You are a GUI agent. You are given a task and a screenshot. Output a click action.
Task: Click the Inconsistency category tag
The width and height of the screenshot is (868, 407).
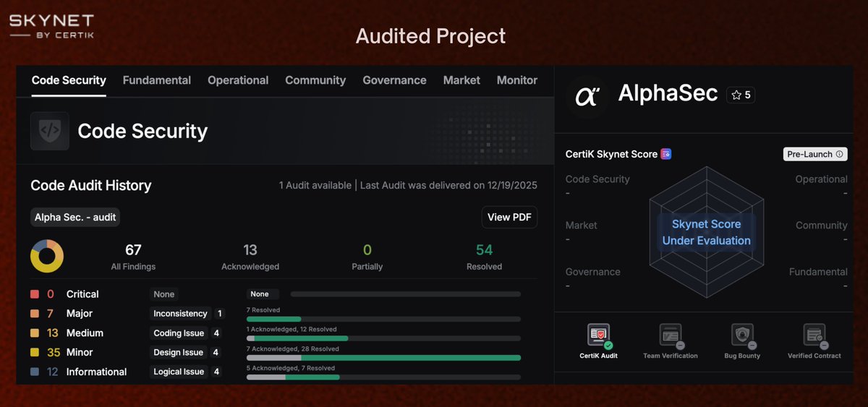pyautogui.click(x=181, y=314)
